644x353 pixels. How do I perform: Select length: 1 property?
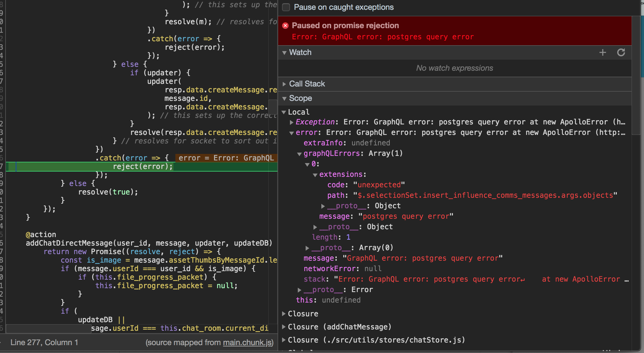pos(331,237)
